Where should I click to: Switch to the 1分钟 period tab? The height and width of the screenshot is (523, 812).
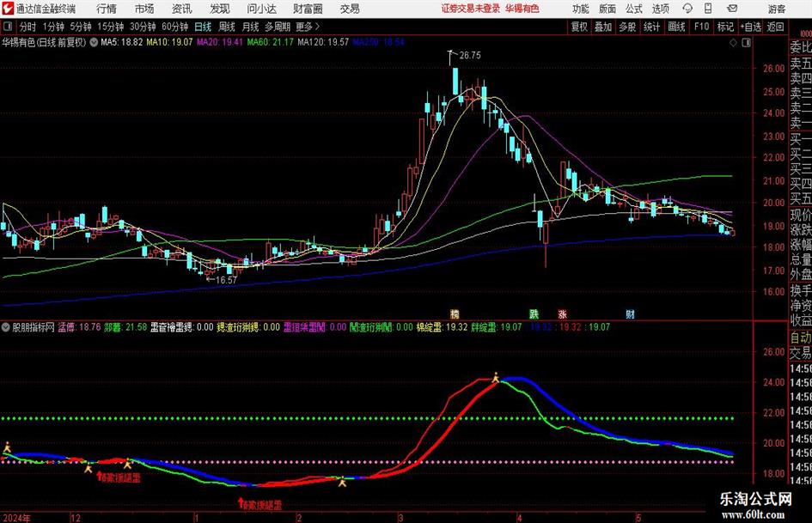(53, 27)
